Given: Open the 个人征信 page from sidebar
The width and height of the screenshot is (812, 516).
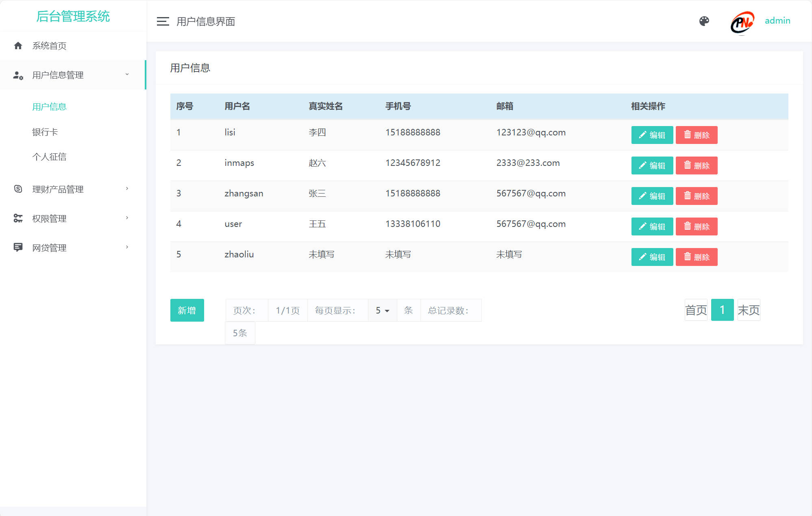Looking at the screenshot, I should pos(50,157).
